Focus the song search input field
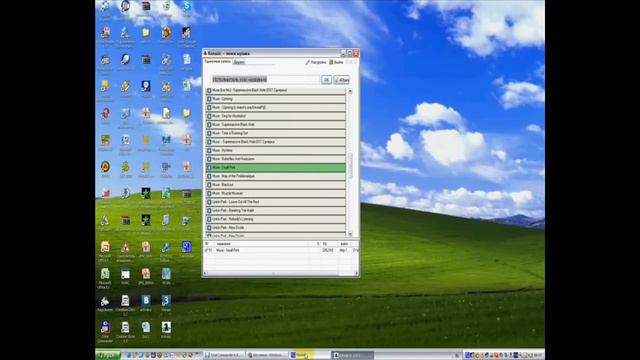The height and width of the screenshot is (360, 640). 265,80
